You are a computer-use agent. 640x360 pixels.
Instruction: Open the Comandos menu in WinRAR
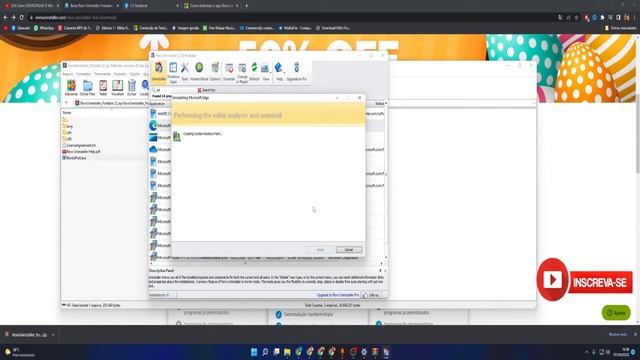pyautogui.click(x=84, y=74)
